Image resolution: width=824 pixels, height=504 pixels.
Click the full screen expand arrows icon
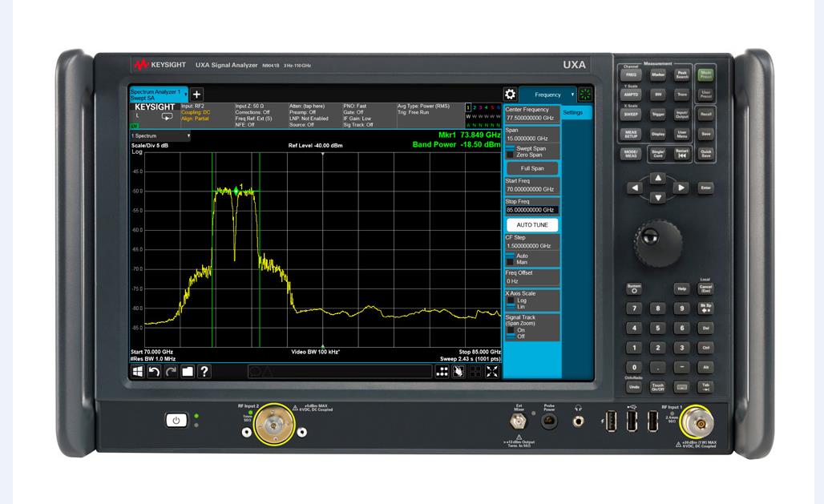pos(492,372)
